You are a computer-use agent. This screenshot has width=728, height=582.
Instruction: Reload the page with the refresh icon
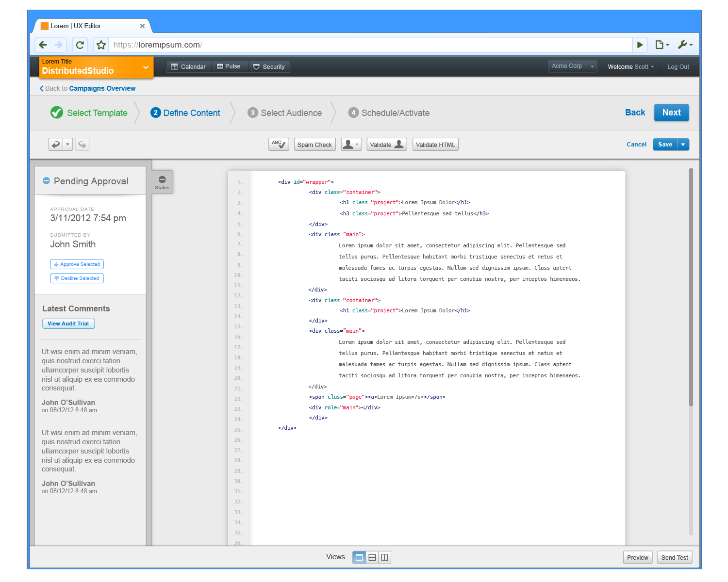[x=80, y=45]
